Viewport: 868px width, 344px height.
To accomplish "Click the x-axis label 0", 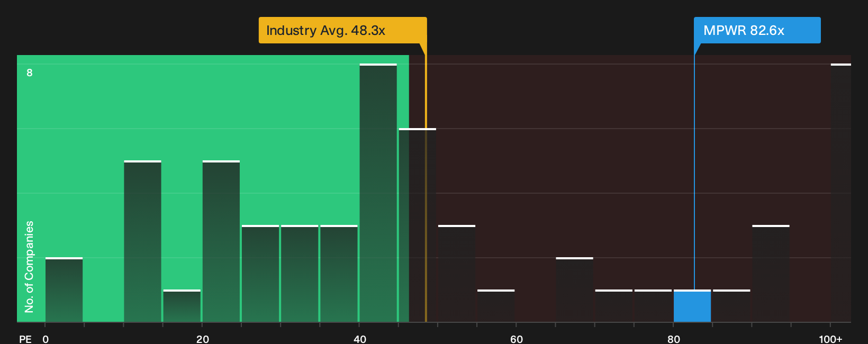I will 46,339.
